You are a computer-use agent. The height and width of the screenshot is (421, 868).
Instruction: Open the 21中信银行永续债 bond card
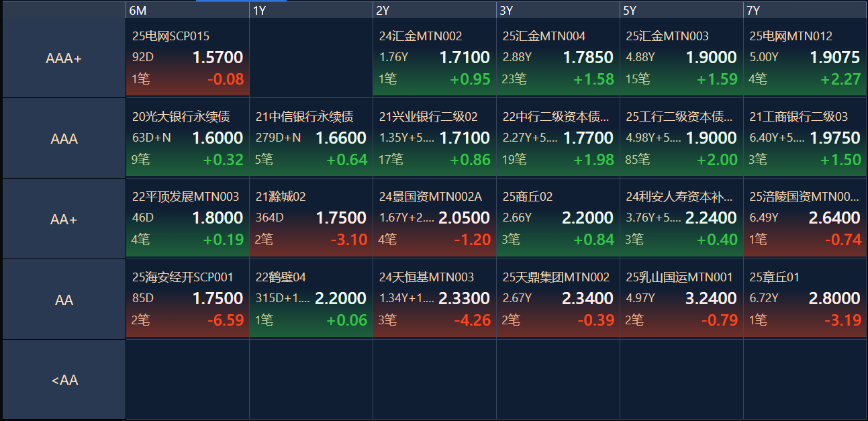311,138
